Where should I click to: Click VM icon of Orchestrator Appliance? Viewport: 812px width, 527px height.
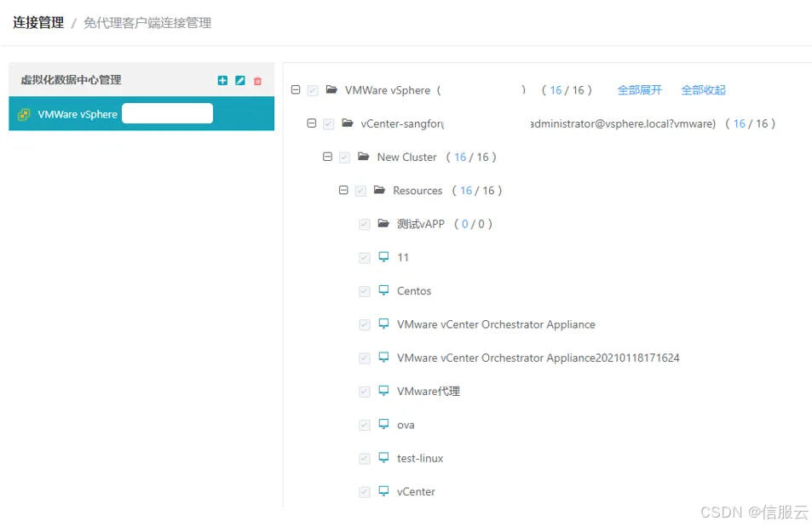click(x=383, y=324)
